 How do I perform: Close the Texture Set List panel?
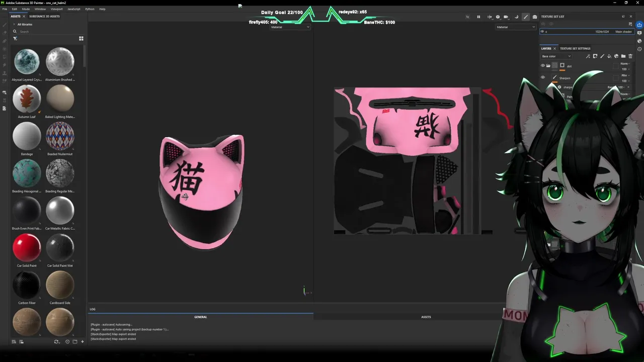click(631, 17)
